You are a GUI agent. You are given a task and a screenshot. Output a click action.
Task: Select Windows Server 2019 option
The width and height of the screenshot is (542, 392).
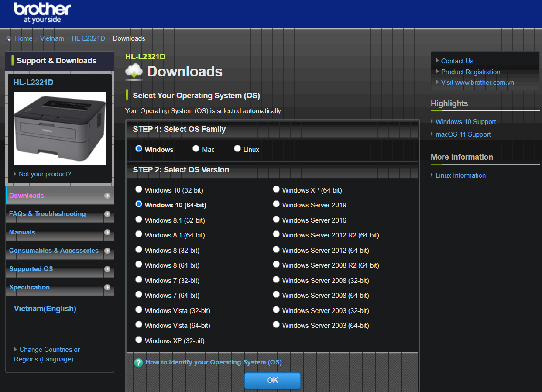[x=276, y=204]
